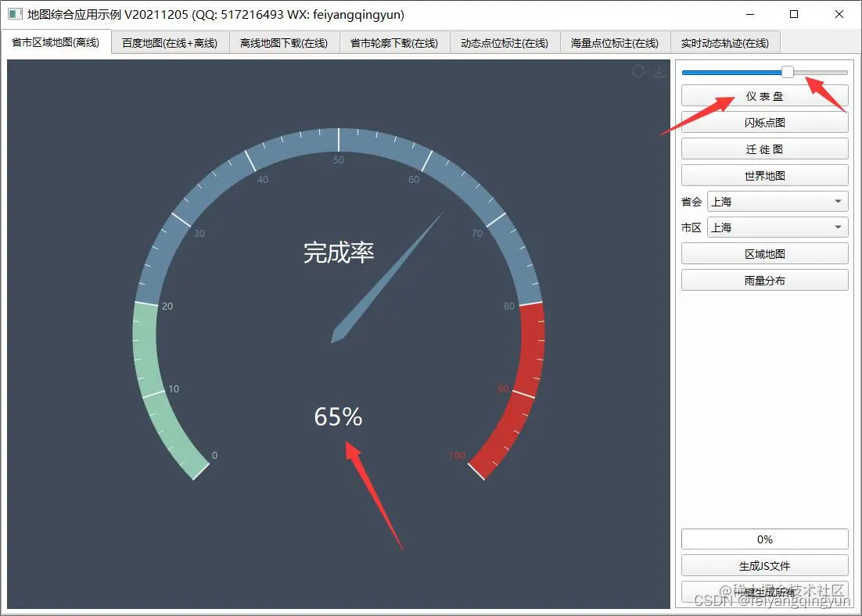Show the 世界地图 world map
Viewport: 862px width, 616px height.
(764, 175)
